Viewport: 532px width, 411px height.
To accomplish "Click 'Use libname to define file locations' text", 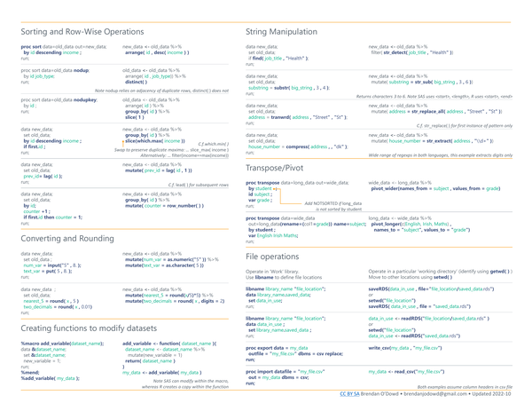I will click(x=284, y=277).
